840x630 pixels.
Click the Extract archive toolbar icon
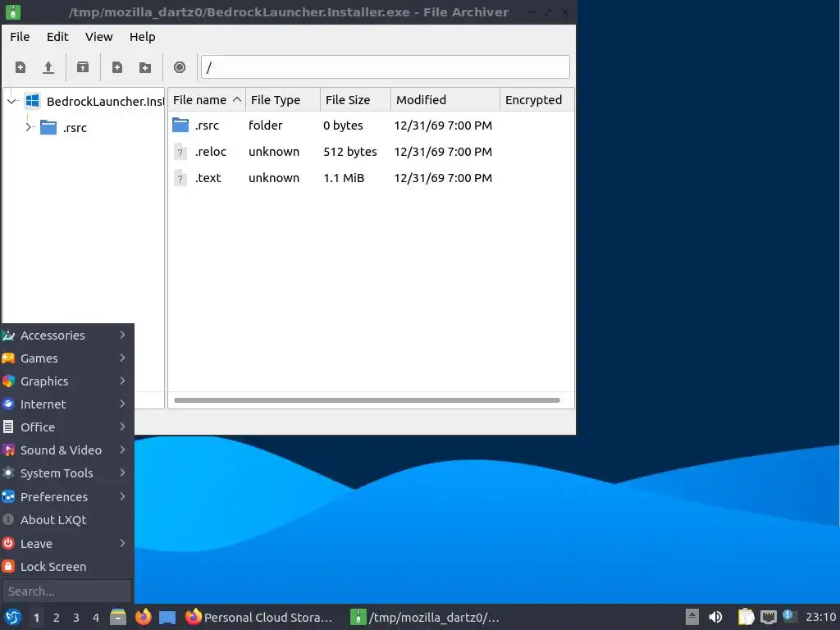(83, 67)
